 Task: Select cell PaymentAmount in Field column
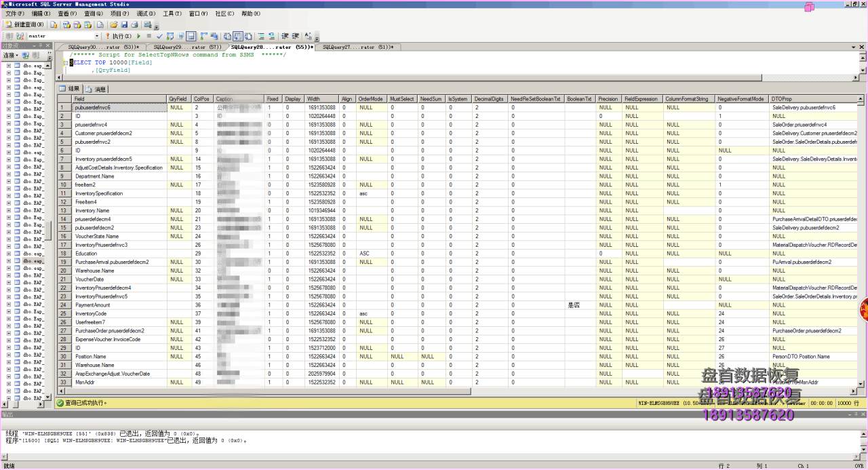click(119, 305)
